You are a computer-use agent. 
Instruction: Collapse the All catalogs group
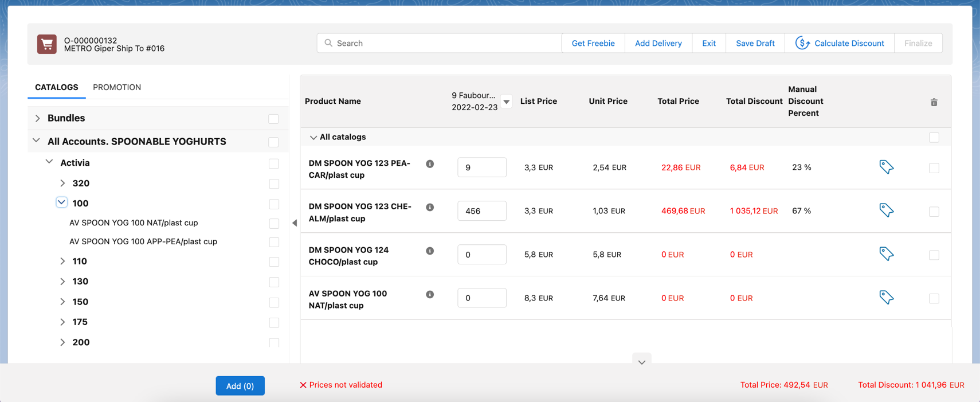313,138
